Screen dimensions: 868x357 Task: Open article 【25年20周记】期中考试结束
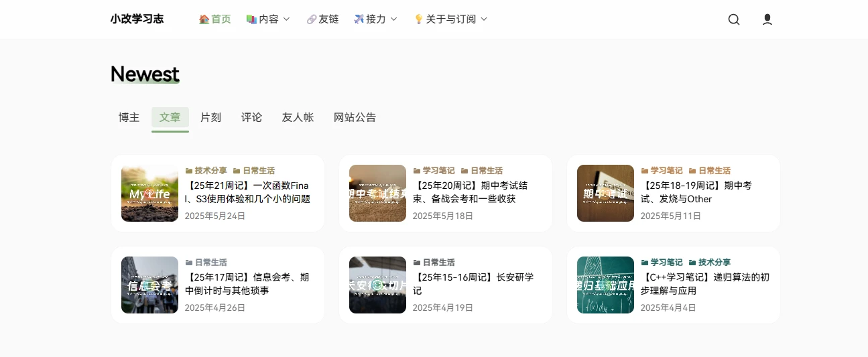click(470, 192)
